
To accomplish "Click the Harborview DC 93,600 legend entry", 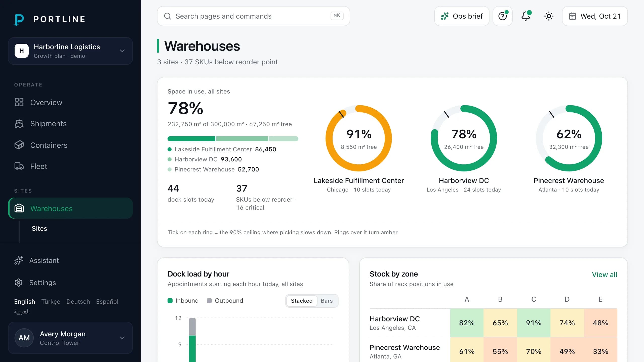I will point(205,159).
